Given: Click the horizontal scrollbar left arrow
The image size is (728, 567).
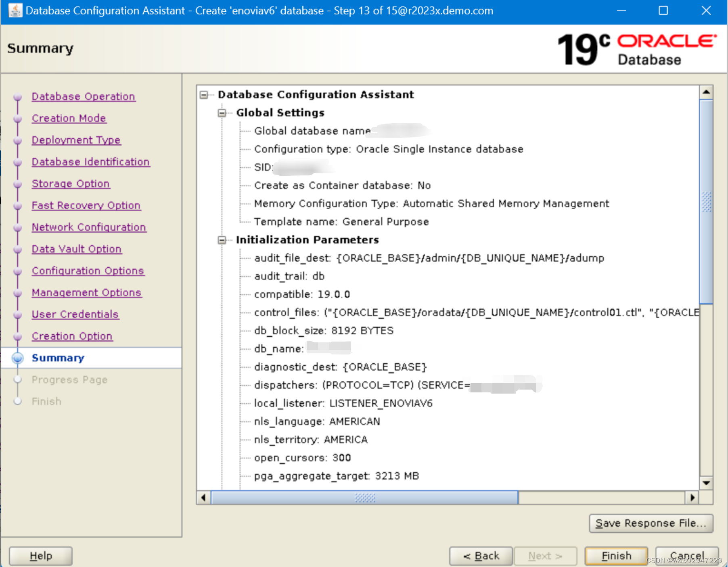Looking at the screenshot, I should coord(204,498).
